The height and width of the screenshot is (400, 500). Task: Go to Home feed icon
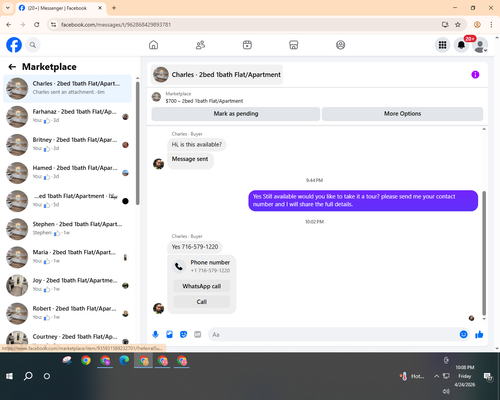153,45
